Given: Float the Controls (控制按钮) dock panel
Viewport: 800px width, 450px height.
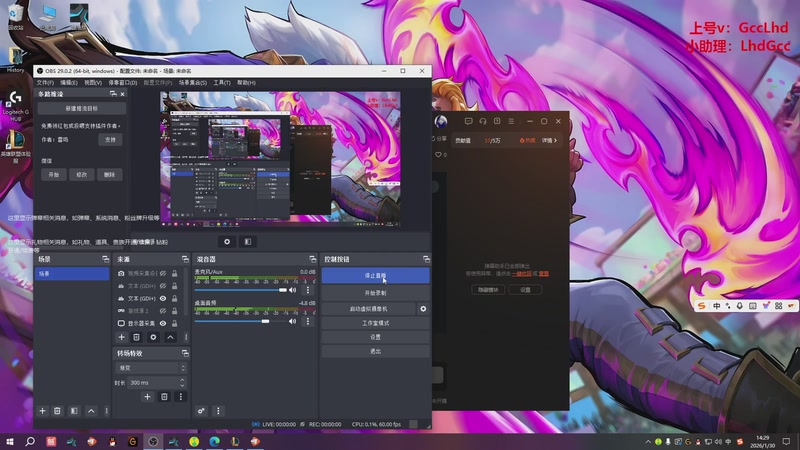Looking at the screenshot, I should (426, 259).
